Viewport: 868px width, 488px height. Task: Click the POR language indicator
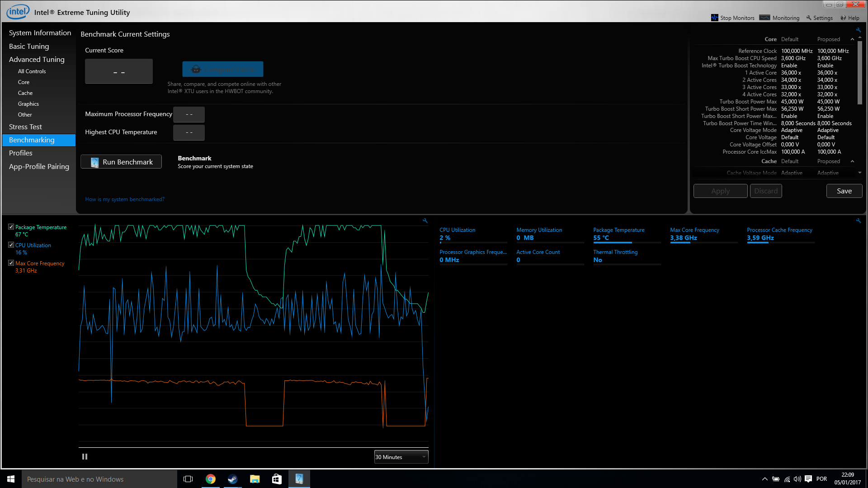822,479
